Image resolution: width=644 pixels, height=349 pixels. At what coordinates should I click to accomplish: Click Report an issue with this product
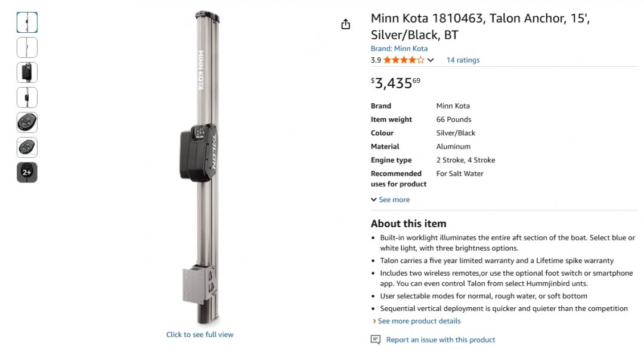pos(440,340)
